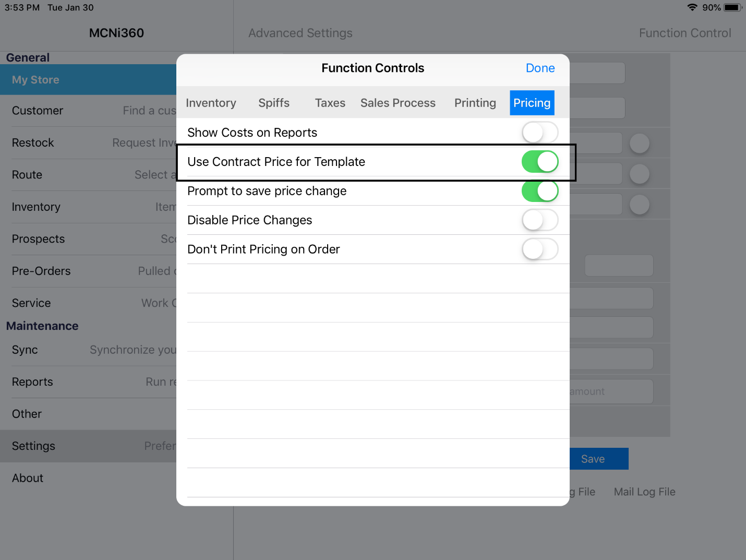This screenshot has width=746, height=560.
Task: Enable Don't Print Pricing on Order
Action: (x=539, y=249)
